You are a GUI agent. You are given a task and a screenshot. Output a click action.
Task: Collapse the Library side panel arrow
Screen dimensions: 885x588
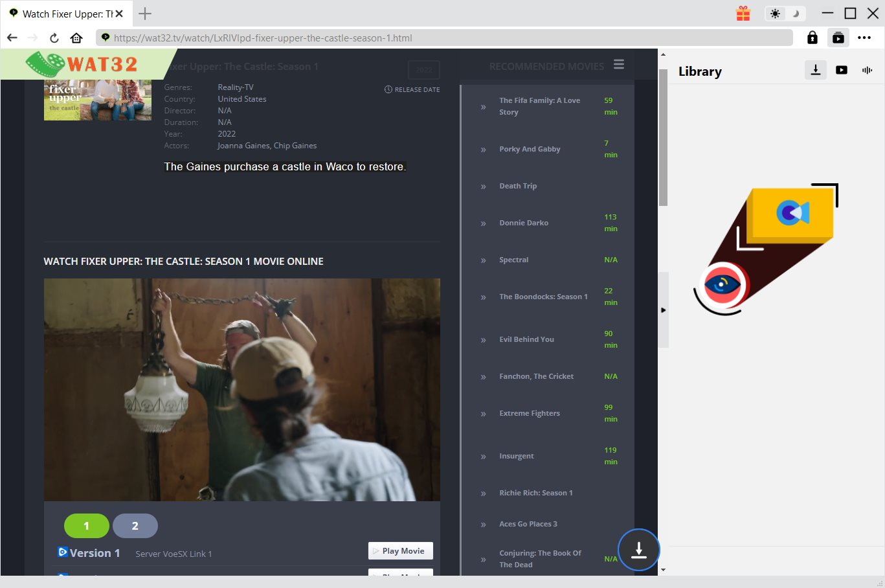pyautogui.click(x=663, y=310)
